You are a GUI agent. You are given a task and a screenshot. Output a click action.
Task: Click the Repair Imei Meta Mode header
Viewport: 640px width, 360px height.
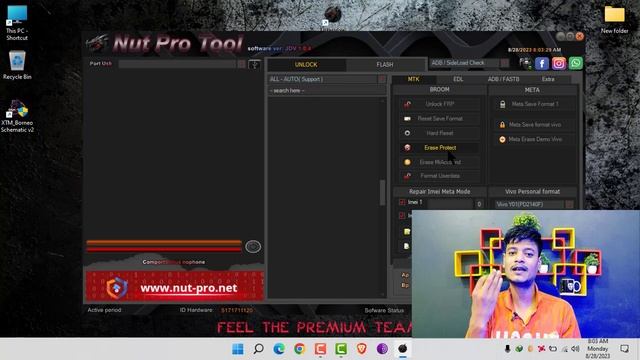click(x=440, y=191)
